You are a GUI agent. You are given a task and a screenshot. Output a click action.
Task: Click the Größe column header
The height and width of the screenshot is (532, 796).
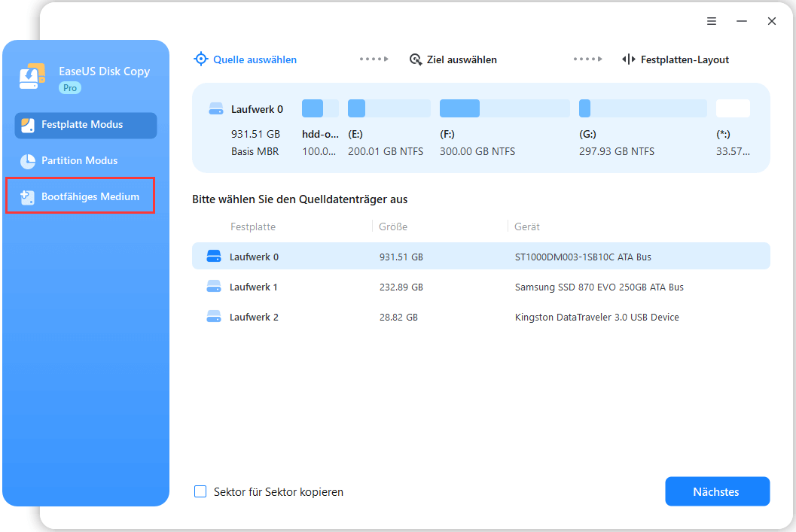tap(393, 226)
